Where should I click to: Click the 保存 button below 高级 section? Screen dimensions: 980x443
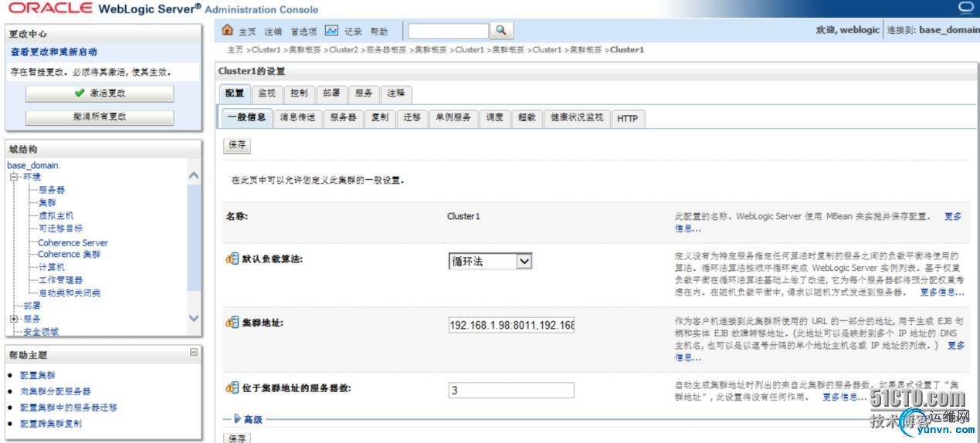237,438
